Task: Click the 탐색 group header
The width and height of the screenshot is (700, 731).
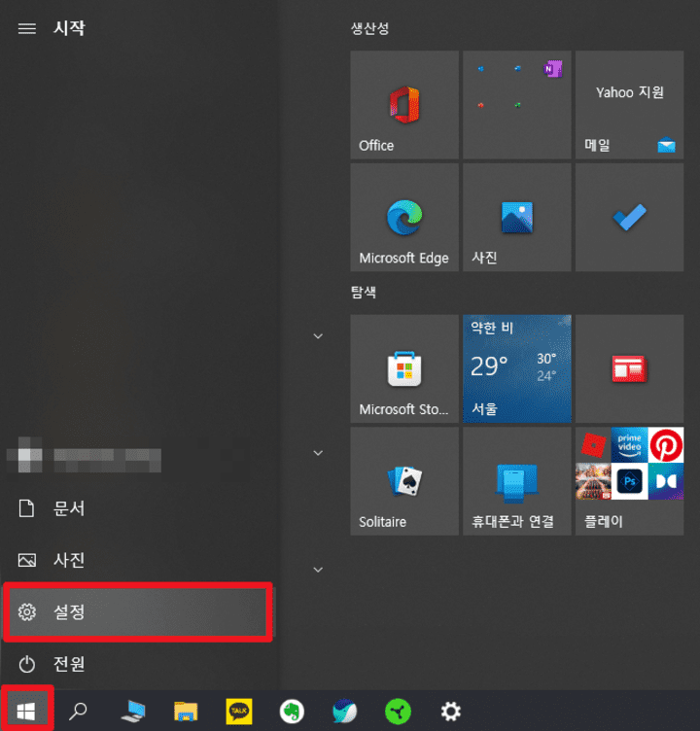Action: click(x=364, y=293)
